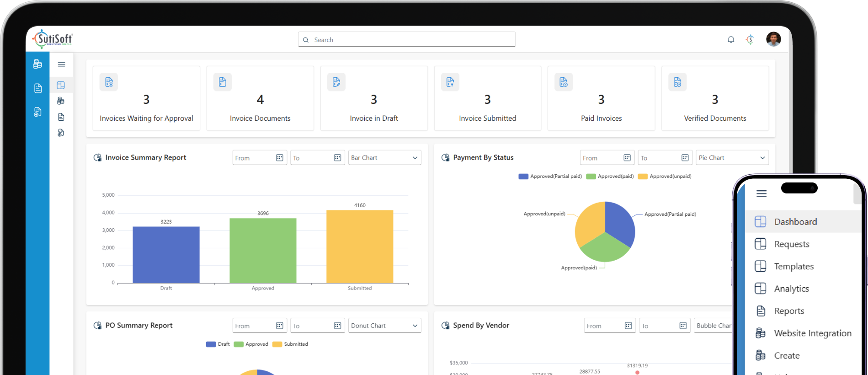Click the Search field at the top

point(407,40)
